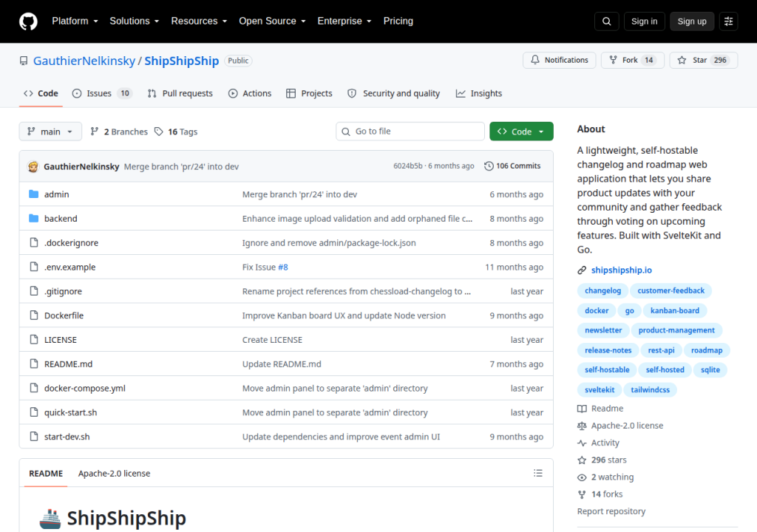Focus the Go to file search field
This screenshot has width=757, height=532.
pyautogui.click(x=410, y=132)
